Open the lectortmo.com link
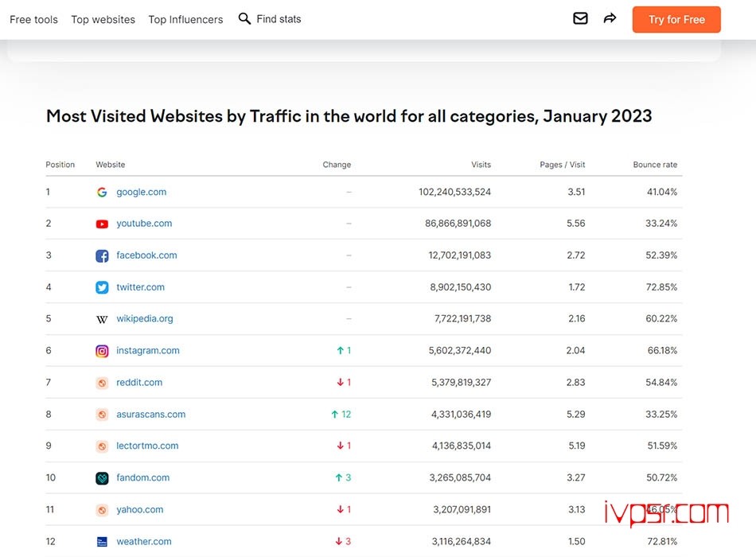Image resolution: width=756 pixels, height=557 pixels. pyautogui.click(x=147, y=446)
